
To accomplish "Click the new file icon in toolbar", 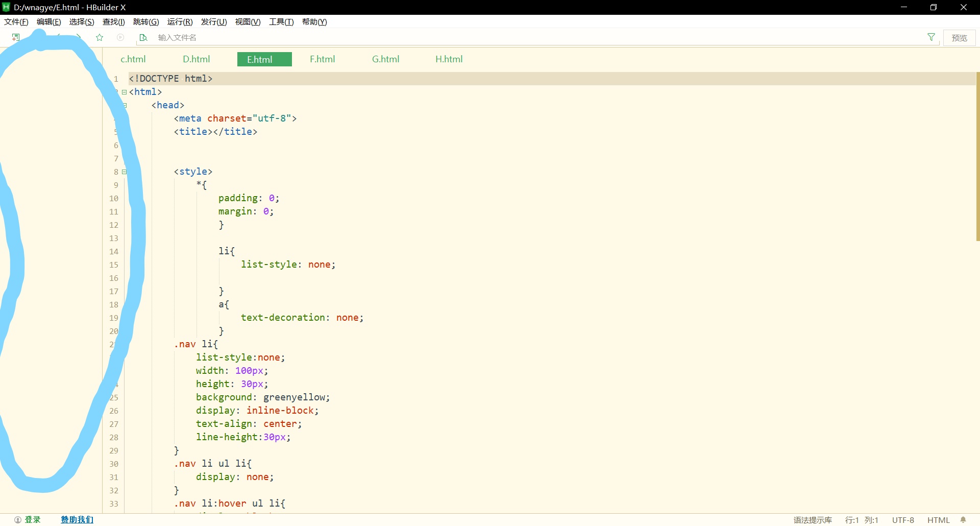I will click(16, 37).
